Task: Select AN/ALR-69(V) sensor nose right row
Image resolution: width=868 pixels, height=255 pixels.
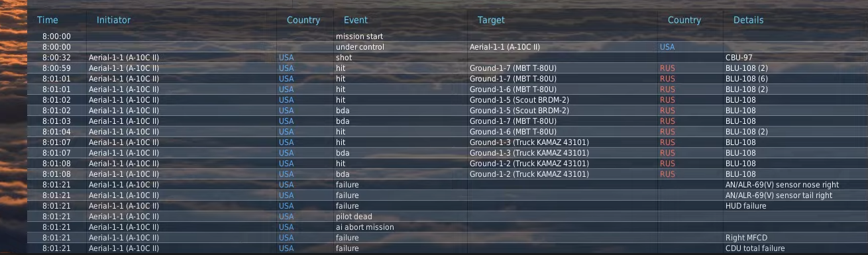Action: 447,185
